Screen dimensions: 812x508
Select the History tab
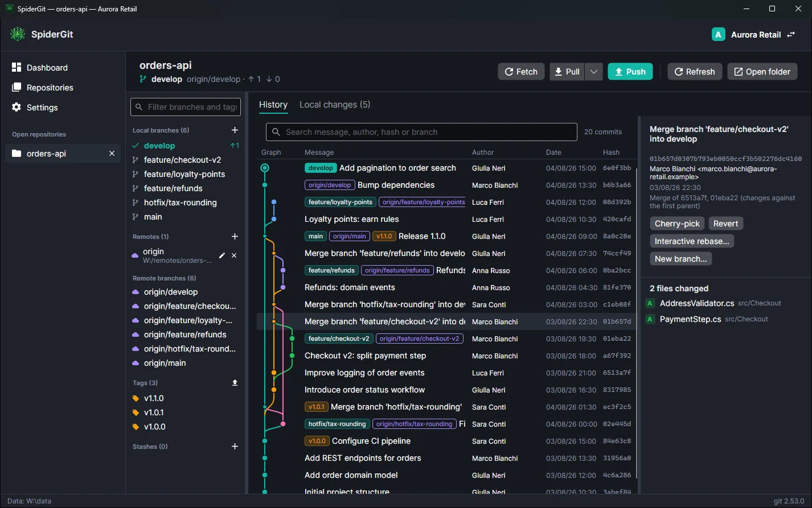tap(273, 105)
